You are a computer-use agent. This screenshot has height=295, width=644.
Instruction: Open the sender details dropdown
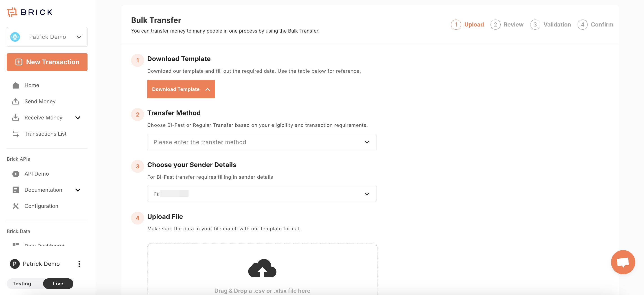click(x=262, y=194)
